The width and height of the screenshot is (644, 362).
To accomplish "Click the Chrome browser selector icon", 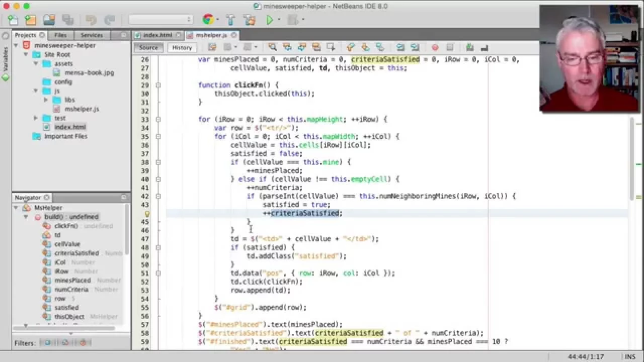I will pos(207,20).
